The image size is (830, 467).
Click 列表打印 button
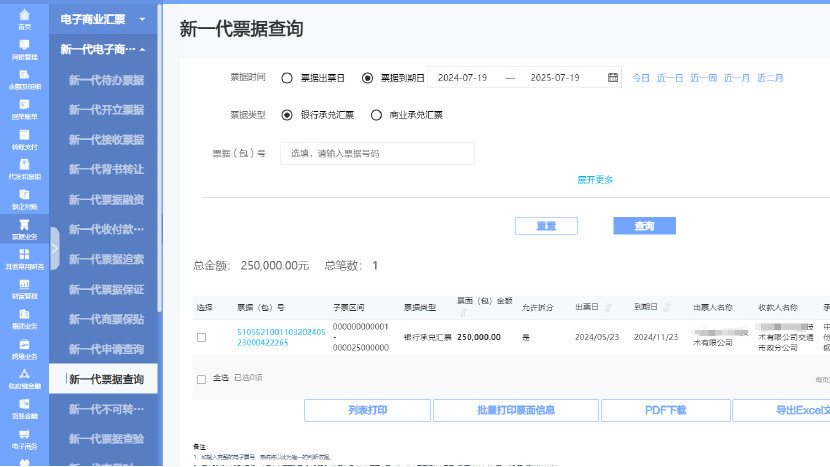click(x=367, y=410)
